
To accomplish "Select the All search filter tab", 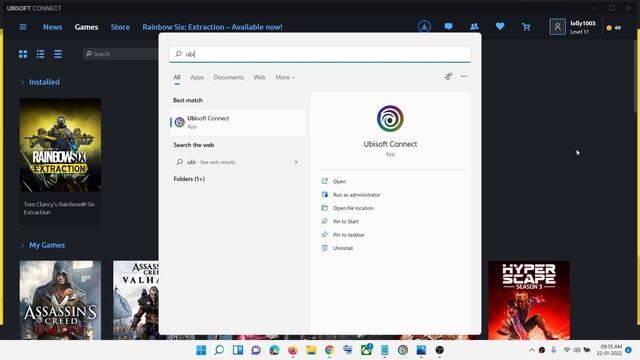I will tap(177, 77).
